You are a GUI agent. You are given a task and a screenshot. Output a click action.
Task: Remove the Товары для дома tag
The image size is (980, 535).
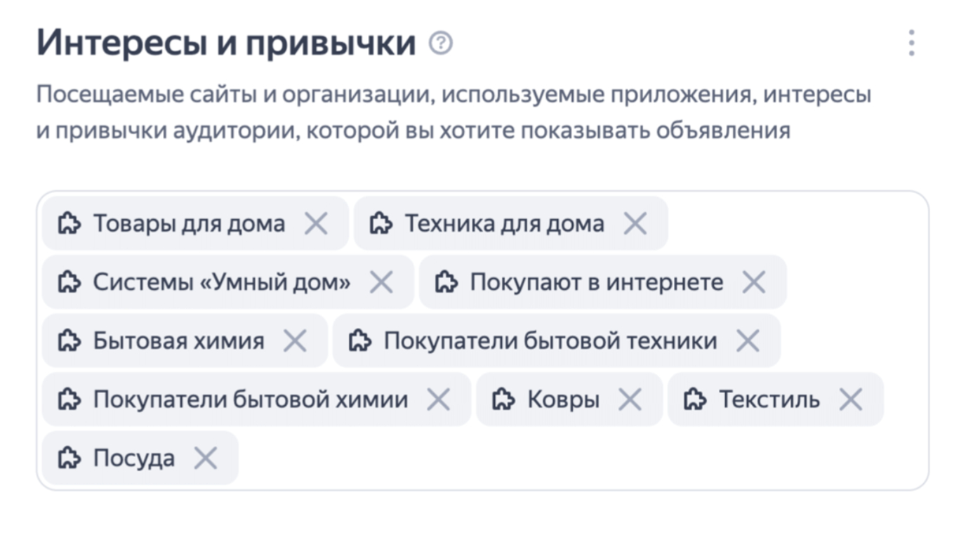[316, 224]
